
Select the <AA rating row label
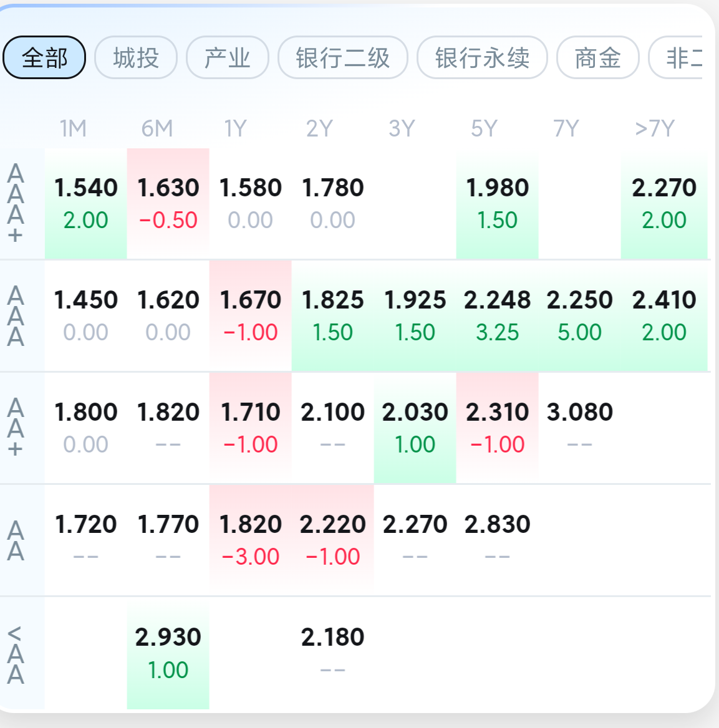click(x=16, y=654)
